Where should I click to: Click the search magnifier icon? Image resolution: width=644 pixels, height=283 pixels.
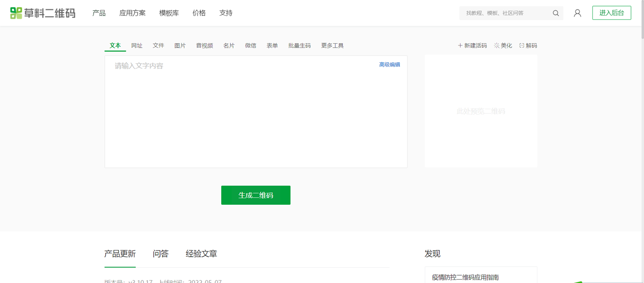click(556, 13)
